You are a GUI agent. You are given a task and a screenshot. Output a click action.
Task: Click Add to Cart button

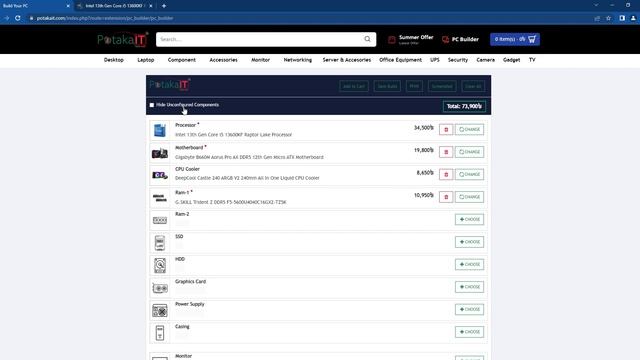tap(353, 86)
